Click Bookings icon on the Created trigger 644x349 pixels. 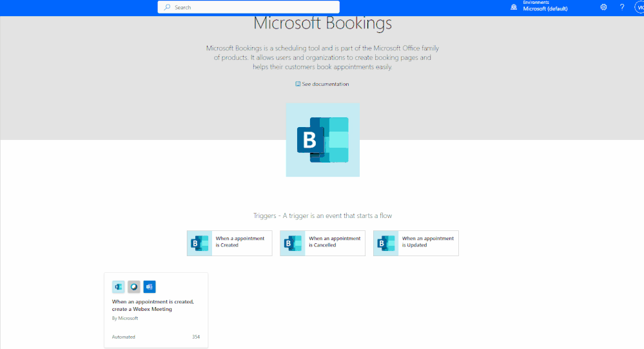point(200,243)
